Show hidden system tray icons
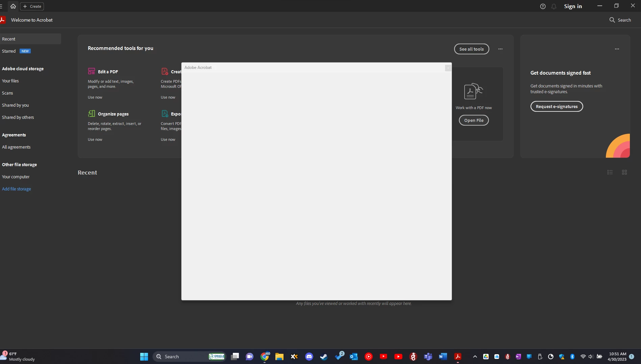This screenshot has width=641, height=364. [x=475, y=357]
